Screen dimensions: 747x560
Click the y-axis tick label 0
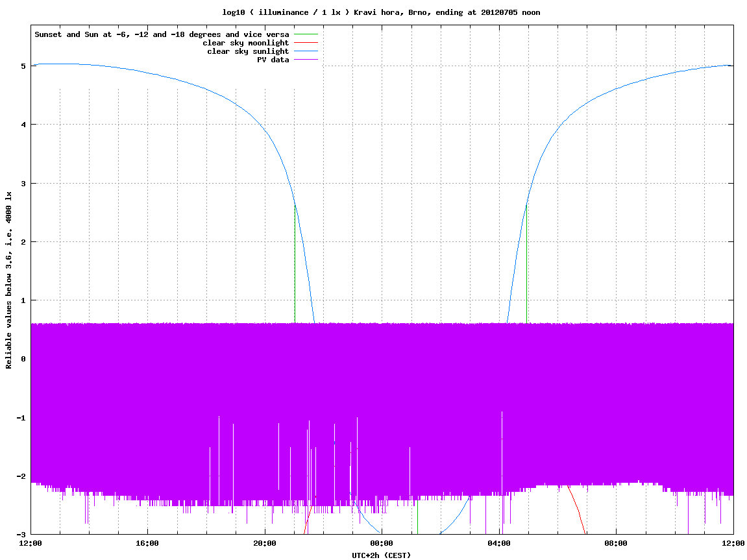[23, 359]
